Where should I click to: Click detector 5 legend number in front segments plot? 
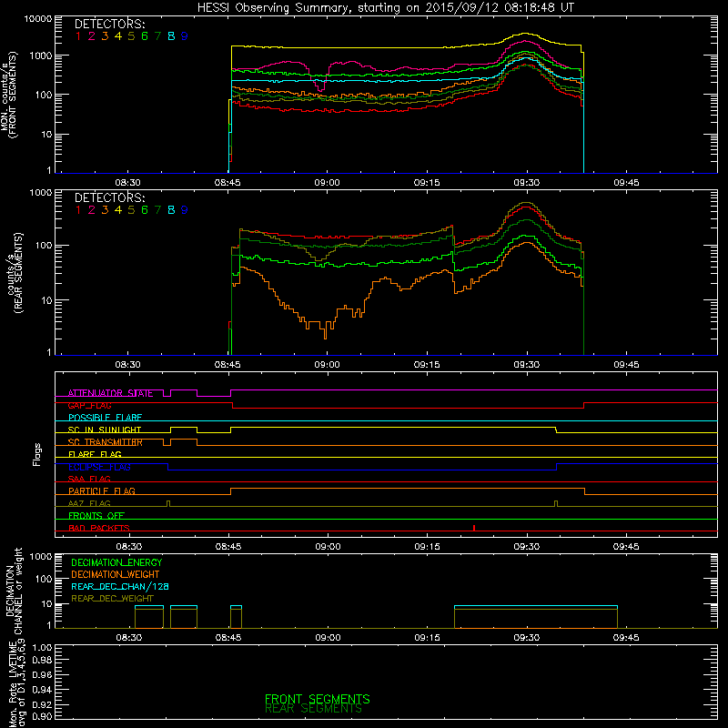pos(131,36)
